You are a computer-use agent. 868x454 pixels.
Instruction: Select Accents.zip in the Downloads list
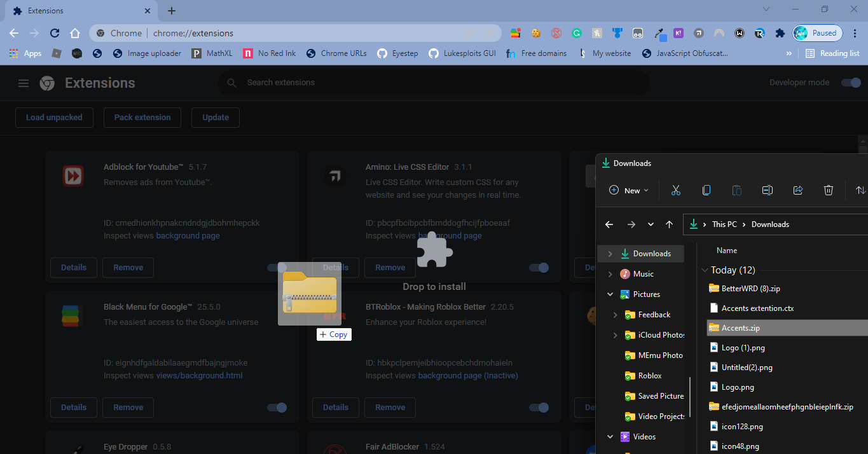(x=740, y=327)
